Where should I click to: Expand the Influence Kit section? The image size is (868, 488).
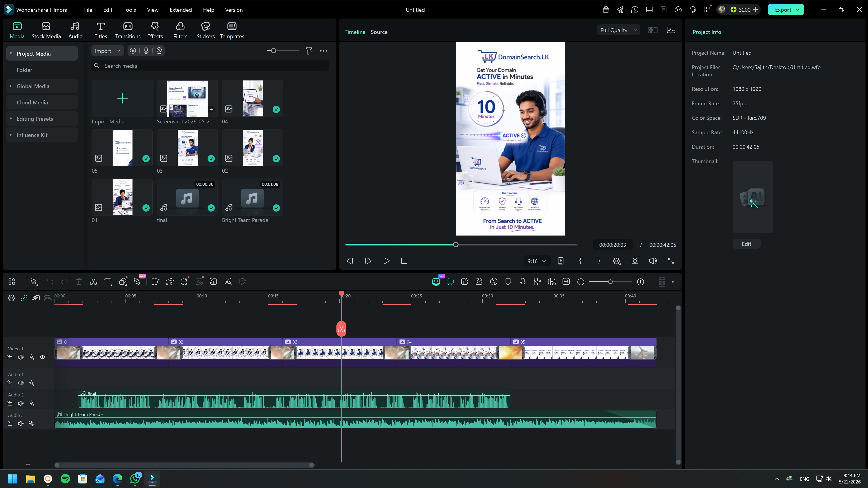pos(11,135)
